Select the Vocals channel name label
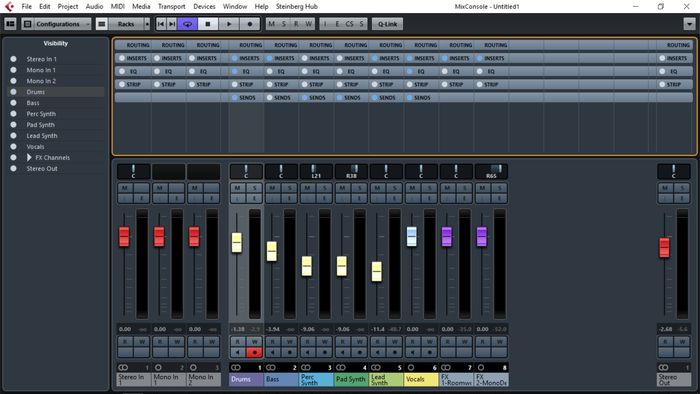Viewport: 700px width, 394px height. pyautogui.click(x=421, y=379)
